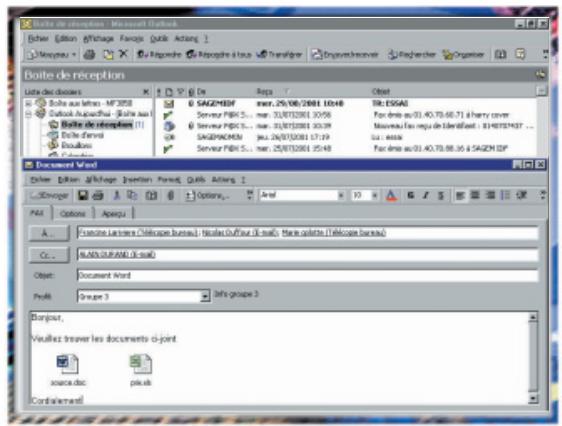
Task: Click Transférer in the Outlook toolbar
Action: 280,55
